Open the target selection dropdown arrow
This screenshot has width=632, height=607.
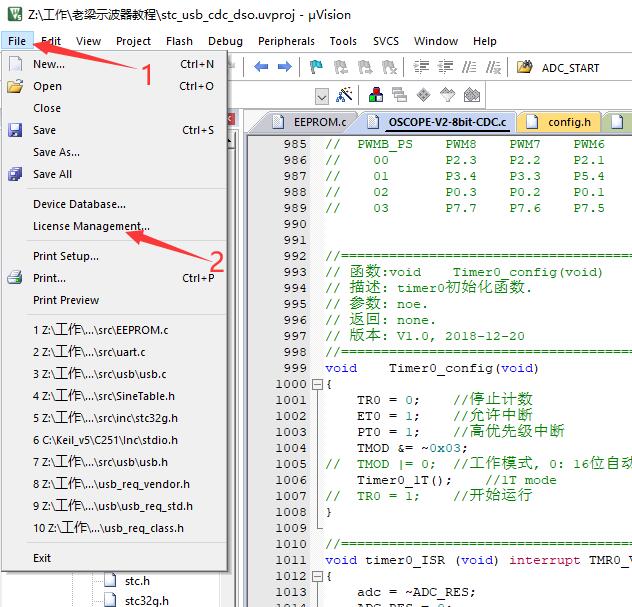(x=322, y=96)
